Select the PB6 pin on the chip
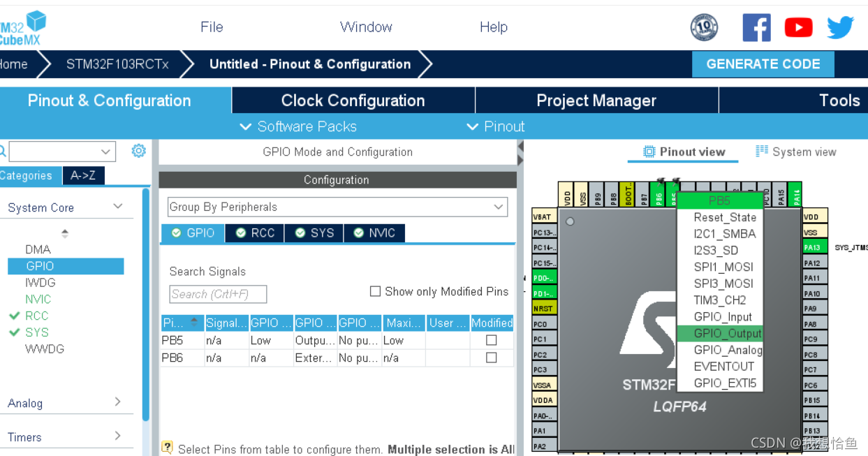The image size is (868, 456). point(659,195)
